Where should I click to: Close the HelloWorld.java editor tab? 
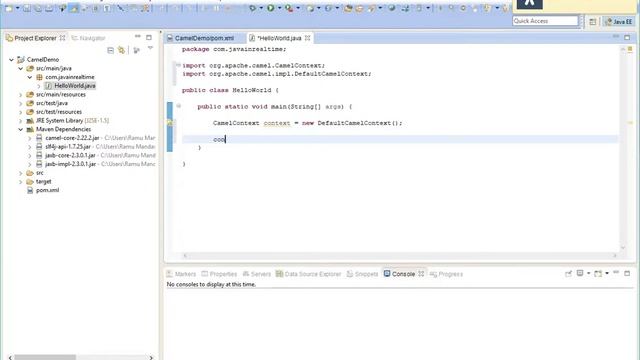coord(307,38)
